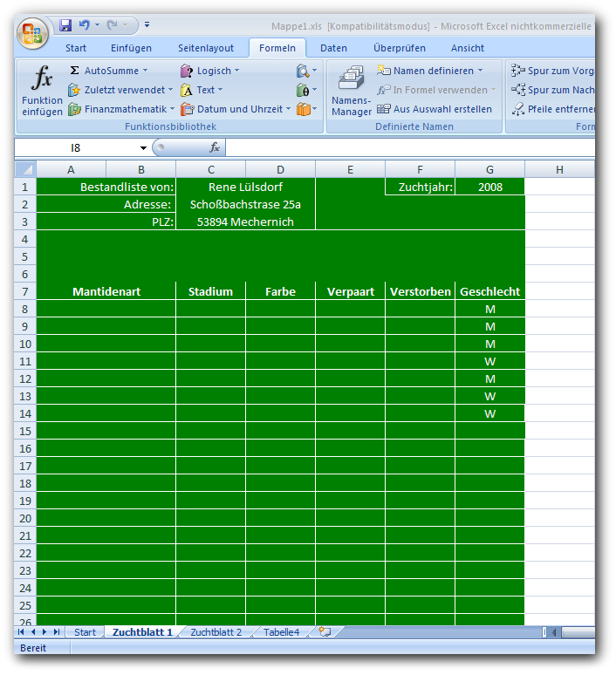Screen dimensions: 616x675
Task: Select the Zuchtjahr value 2008
Action: click(489, 187)
